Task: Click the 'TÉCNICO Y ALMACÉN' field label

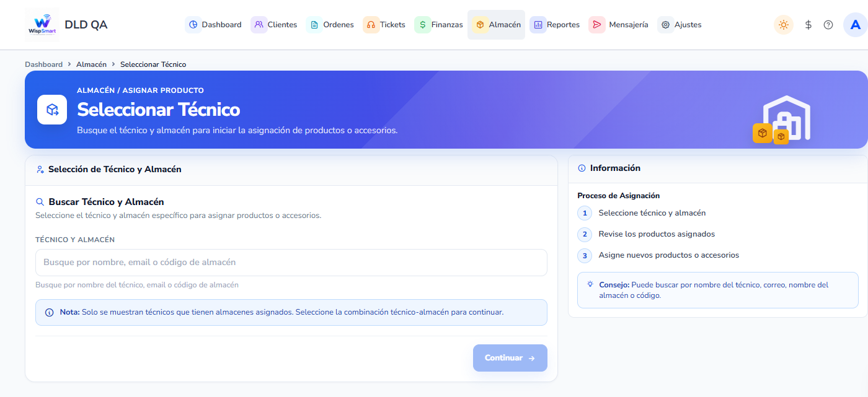Action: [75, 240]
